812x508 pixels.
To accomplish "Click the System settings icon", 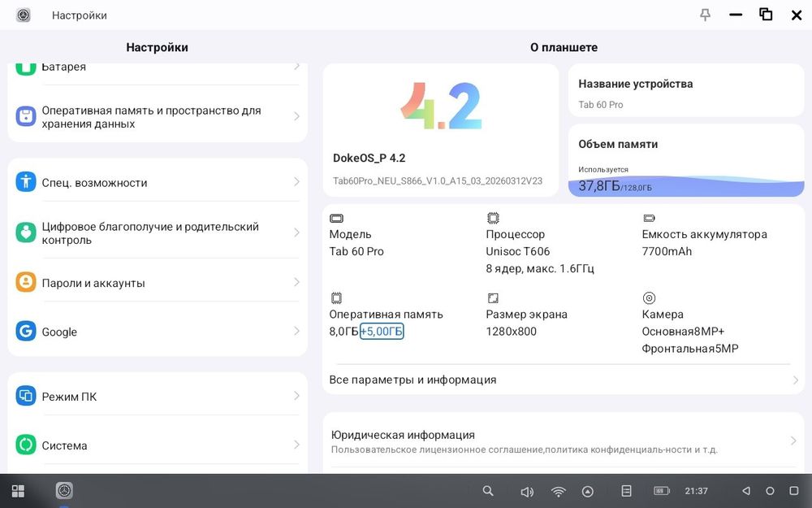I will [25, 445].
